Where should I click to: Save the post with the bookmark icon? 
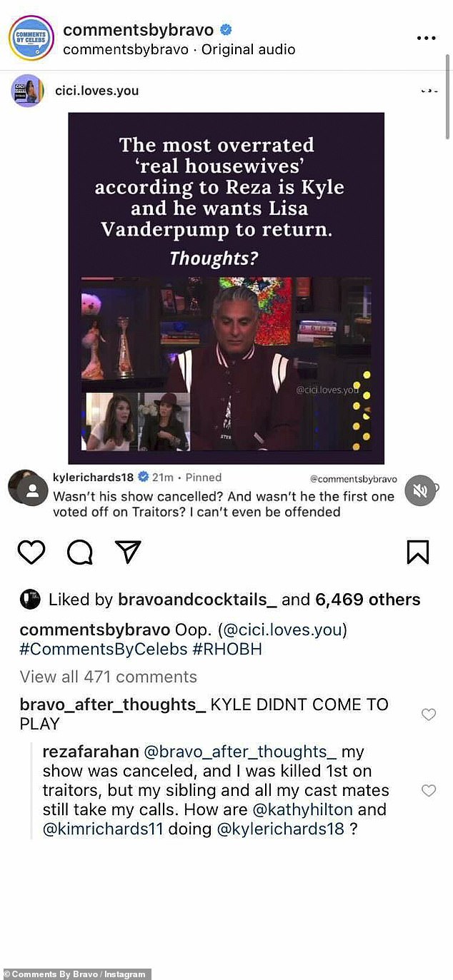(418, 552)
